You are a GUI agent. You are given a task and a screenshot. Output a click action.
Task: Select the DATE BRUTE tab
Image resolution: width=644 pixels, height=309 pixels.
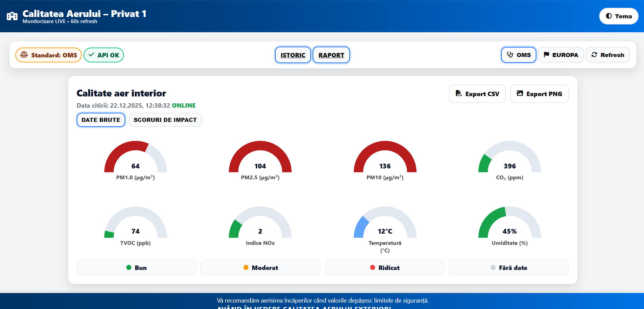pos(101,120)
